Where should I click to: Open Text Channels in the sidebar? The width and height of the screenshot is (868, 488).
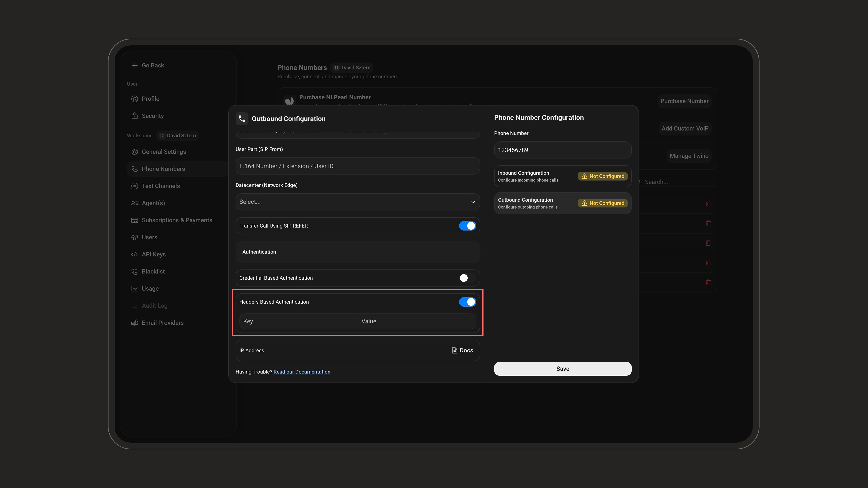(160, 186)
